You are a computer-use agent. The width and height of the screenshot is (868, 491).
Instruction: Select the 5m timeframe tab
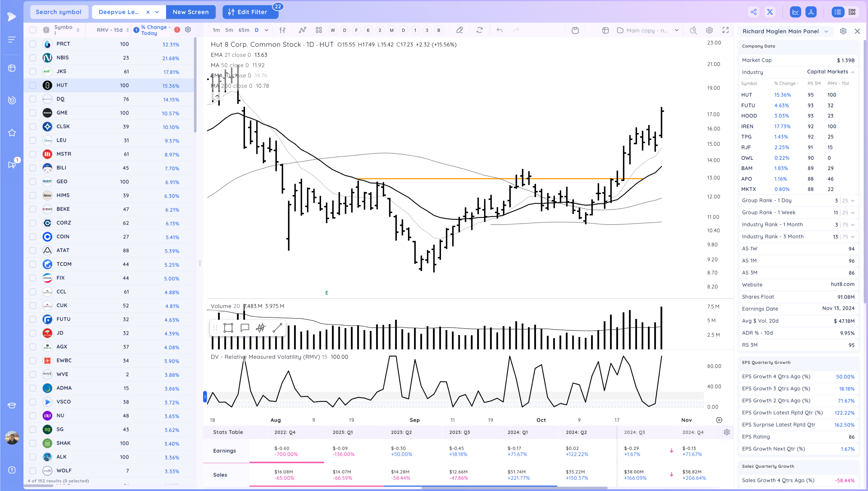click(x=229, y=30)
